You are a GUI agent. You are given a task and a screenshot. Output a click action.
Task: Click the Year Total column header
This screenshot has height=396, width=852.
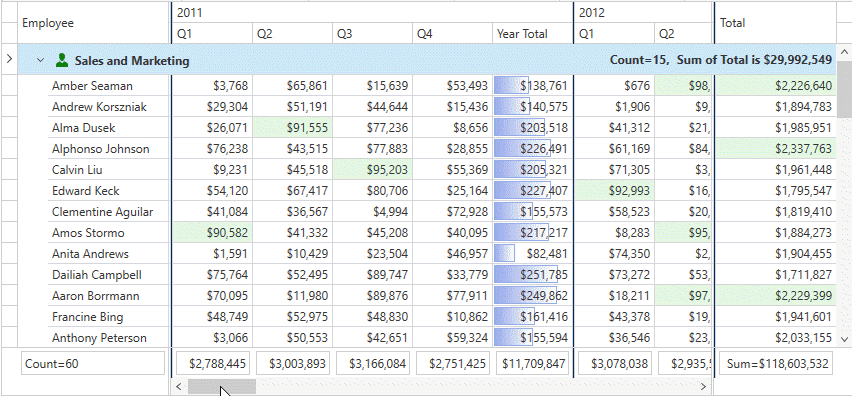[532, 34]
